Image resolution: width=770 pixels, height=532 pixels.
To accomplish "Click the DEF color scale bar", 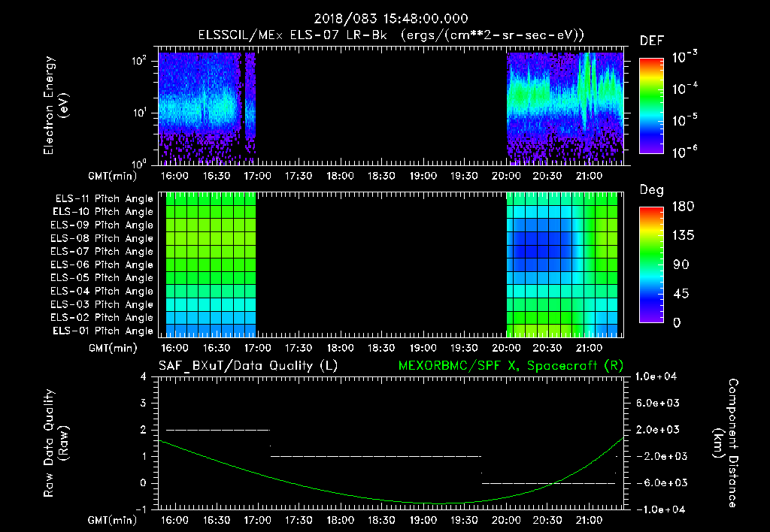I will 651,105.
